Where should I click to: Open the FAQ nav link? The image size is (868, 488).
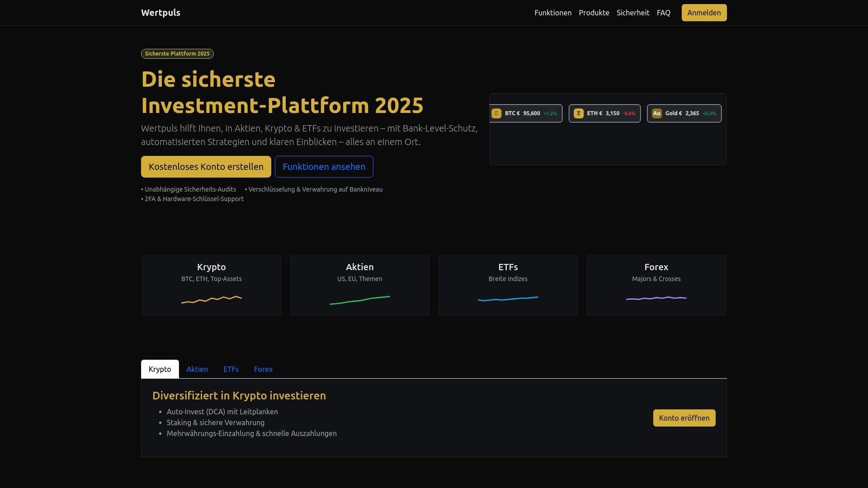click(663, 13)
